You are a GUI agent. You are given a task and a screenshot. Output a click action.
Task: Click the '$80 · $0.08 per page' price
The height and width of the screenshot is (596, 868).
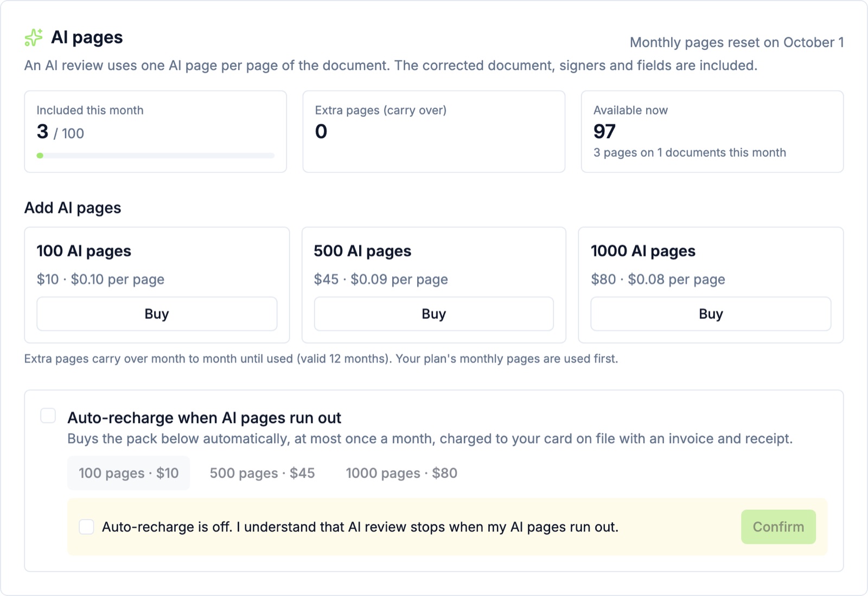tap(658, 279)
